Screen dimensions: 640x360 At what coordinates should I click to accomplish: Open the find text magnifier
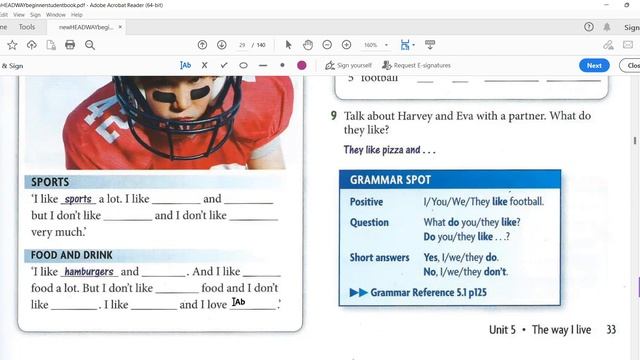pos(90,45)
